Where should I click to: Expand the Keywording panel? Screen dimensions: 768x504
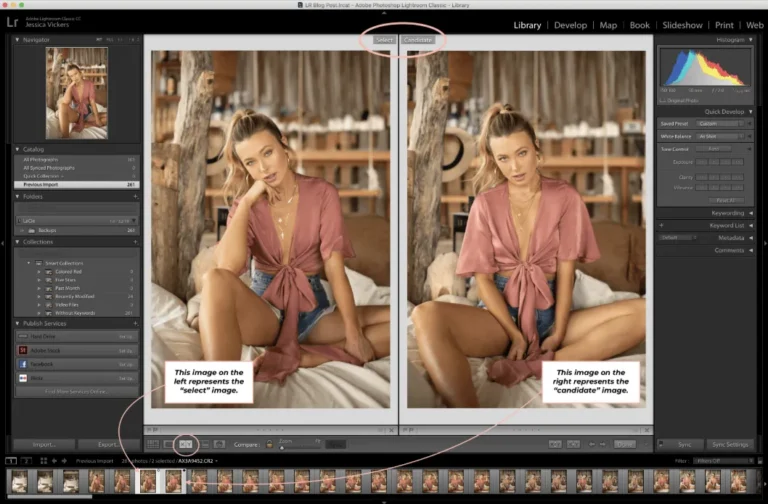coord(751,213)
